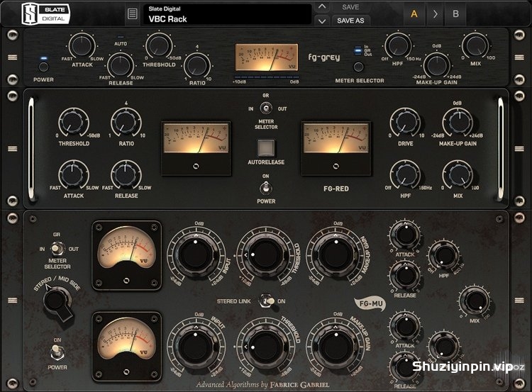Click FG-MU bottom VU meter
Image resolution: width=532 pixels, height=392 pixels.
(x=126, y=347)
